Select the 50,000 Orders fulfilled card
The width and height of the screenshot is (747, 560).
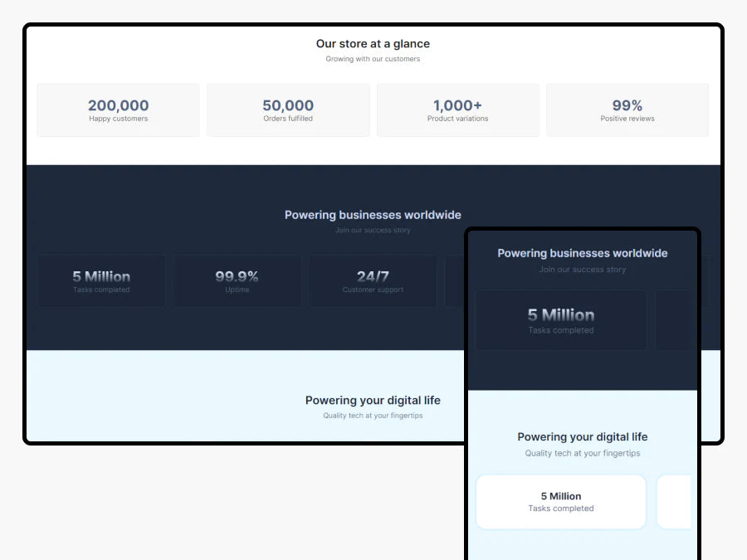click(x=288, y=110)
